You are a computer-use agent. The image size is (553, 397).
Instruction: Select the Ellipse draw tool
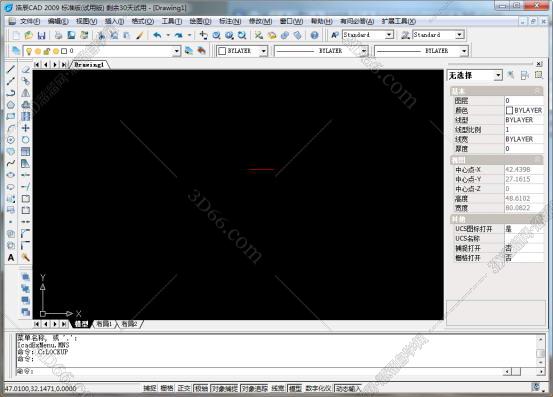tap(11, 175)
